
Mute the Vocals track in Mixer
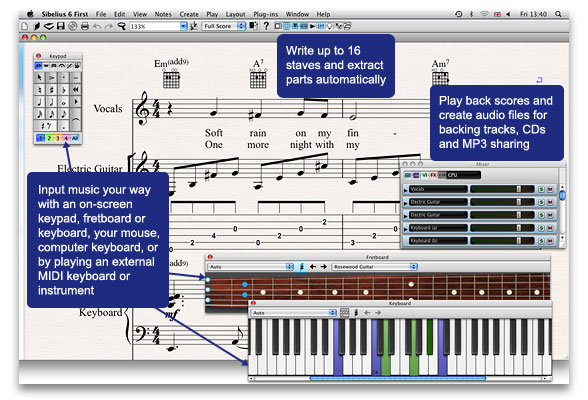pos(550,189)
